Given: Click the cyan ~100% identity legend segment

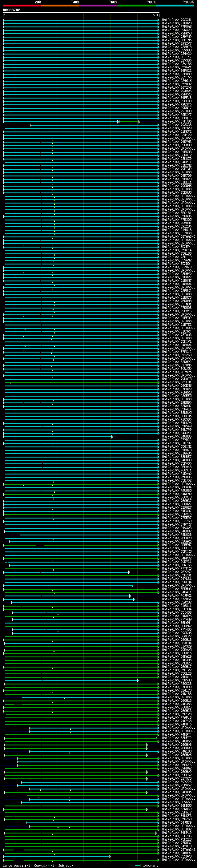Looking at the screenshot, I should click(175, 6).
